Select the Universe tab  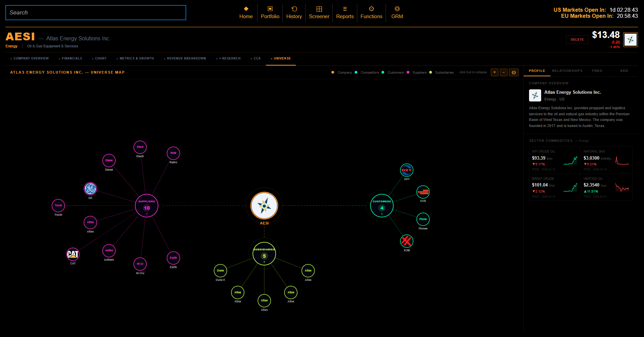coord(281,58)
